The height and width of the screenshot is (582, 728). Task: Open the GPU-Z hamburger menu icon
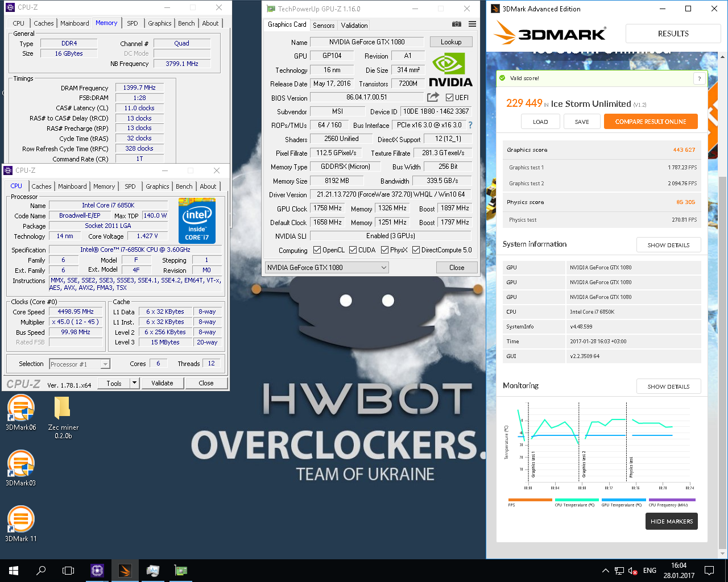[x=472, y=24]
